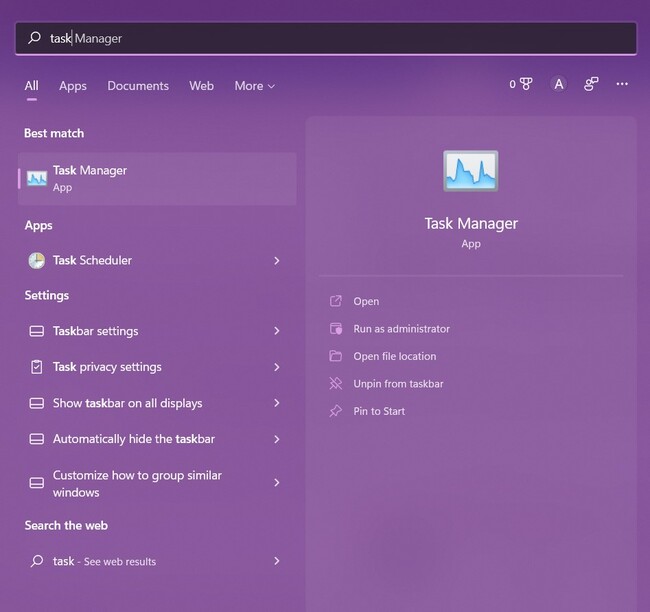The image size is (650, 612).
Task: Expand Show taskbar on all displays chevron
Action: click(276, 403)
